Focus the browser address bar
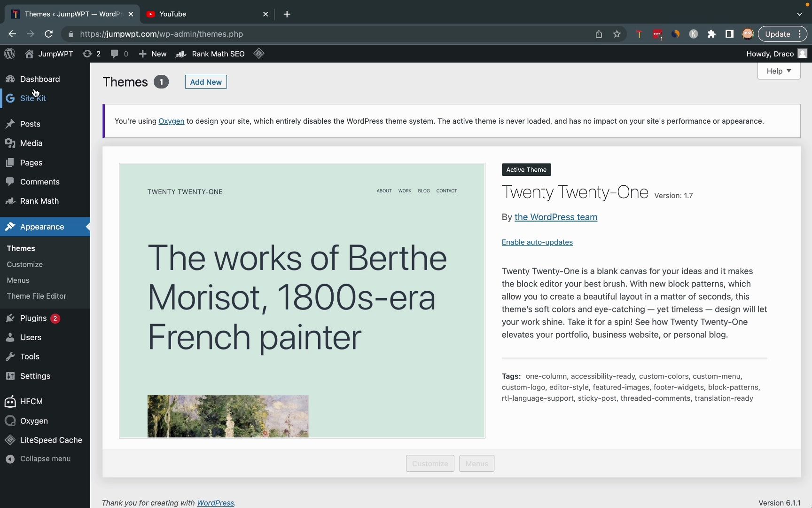 pos(329,34)
